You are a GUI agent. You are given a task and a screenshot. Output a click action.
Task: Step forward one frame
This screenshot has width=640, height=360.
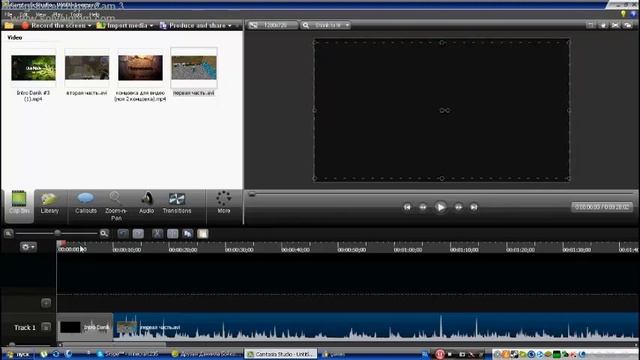458,207
